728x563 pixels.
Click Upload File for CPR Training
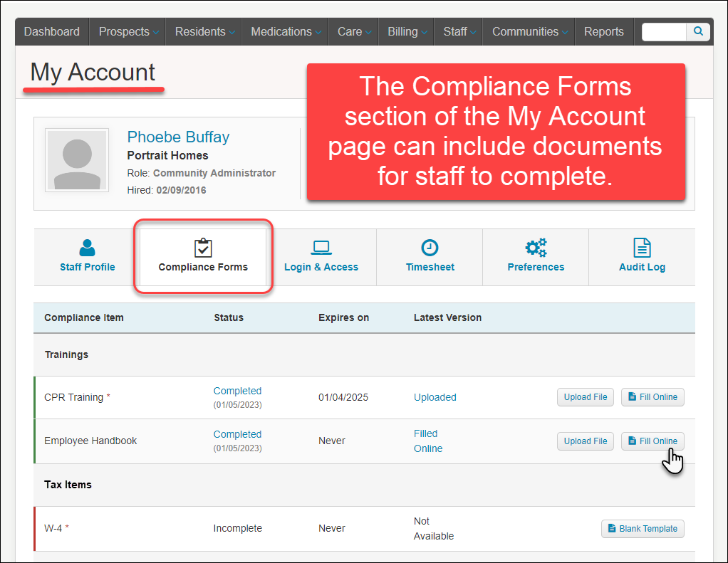click(x=586, y=397)
